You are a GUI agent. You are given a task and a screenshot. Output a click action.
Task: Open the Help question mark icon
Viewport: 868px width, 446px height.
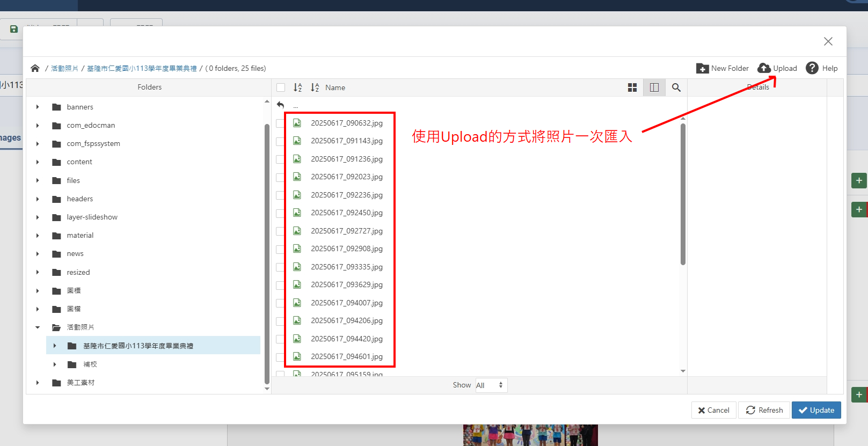(x=812, y=68)
